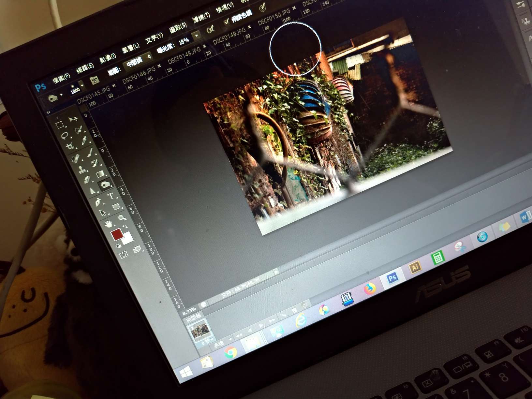Open Adobe Illustrator from the taskbar
Viewport: 532px width, 399px height.
point(415,268)
